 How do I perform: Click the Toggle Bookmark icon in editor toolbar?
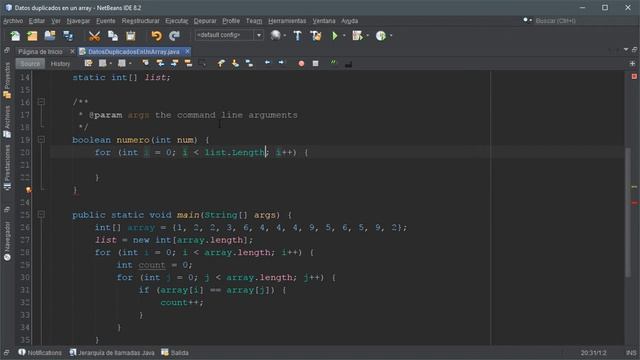[249, 63]
